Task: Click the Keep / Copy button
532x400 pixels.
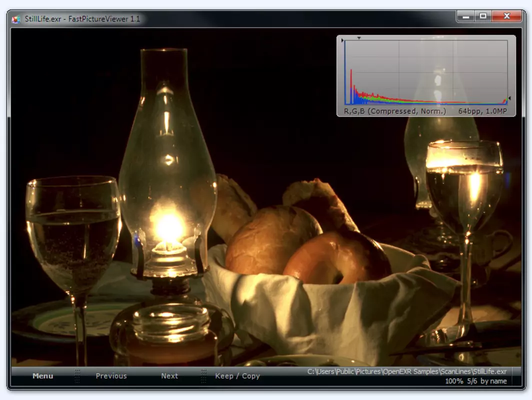Action: click(x=237, y=376)
